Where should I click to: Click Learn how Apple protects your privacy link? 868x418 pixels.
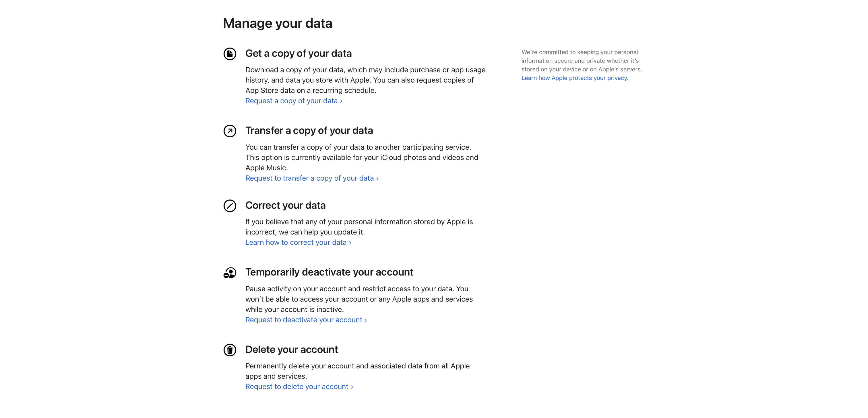click(575, 78)
